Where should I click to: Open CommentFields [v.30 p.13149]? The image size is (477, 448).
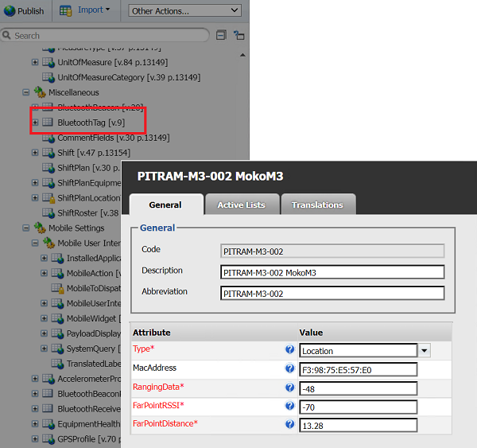tap(114, 138)
